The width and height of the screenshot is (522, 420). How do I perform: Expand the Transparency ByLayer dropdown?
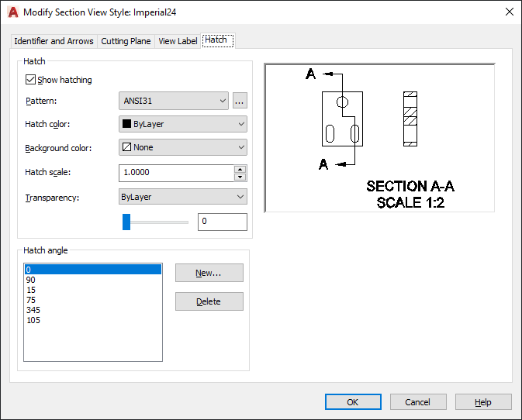click(183, 197)
